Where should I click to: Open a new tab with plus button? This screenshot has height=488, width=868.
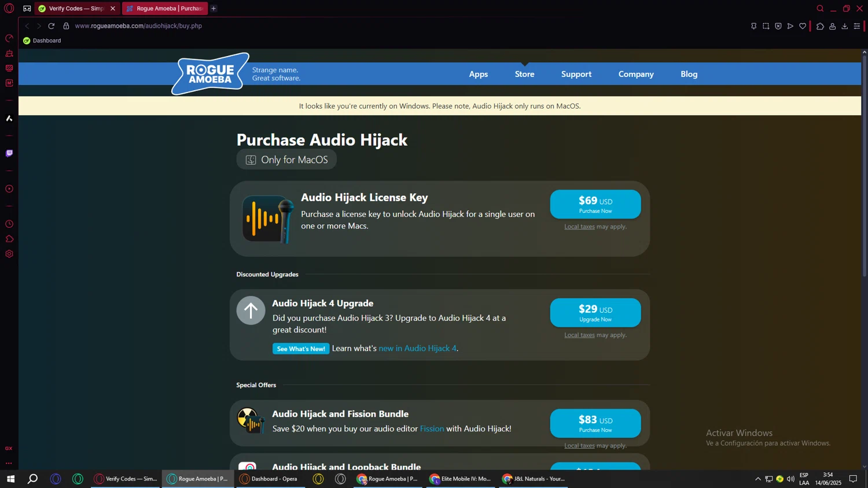[214, 9]
